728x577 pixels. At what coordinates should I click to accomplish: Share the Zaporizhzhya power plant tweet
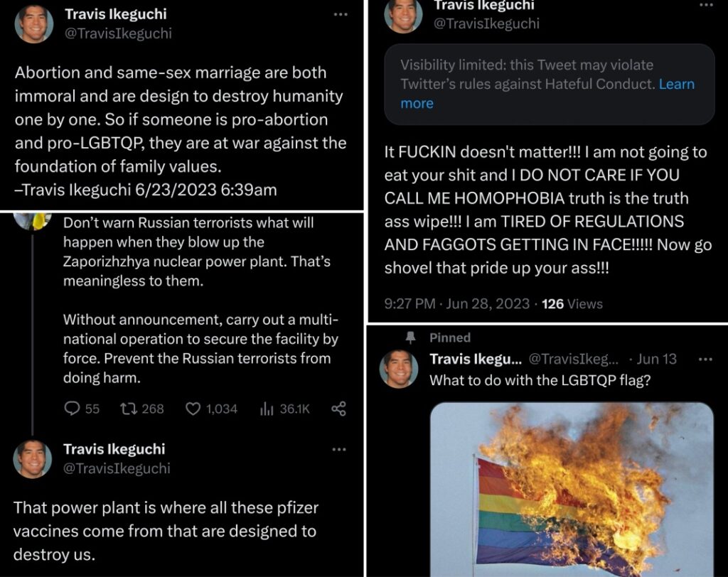click(x=339, y=409)
